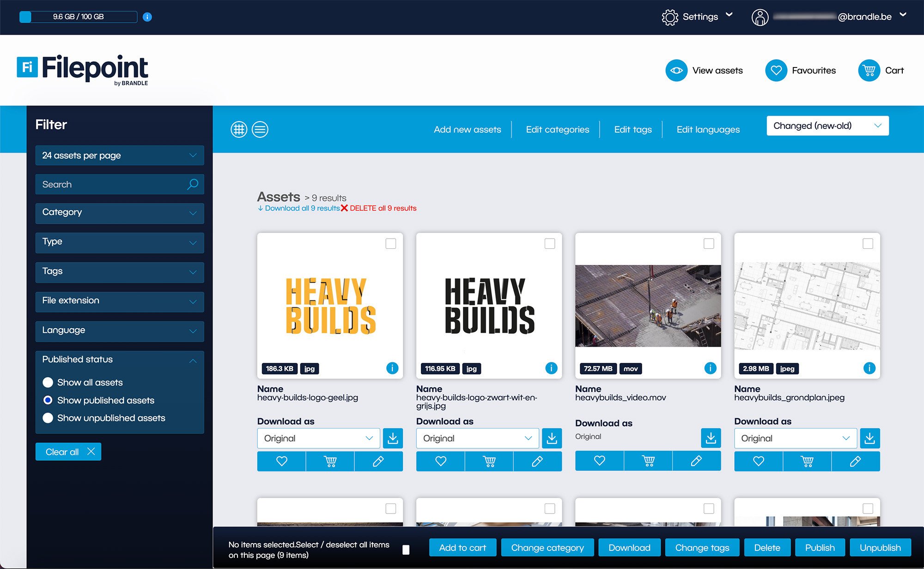Tick the heavybuilds_grondplan.jpeg checkbox
This screenshot has height=569, width=924.
868,244
